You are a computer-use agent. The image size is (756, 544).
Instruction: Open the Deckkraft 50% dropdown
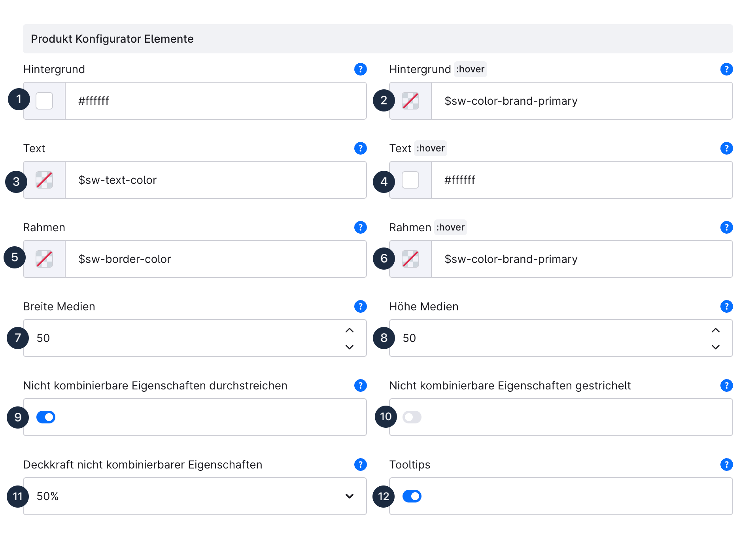(x=195, y=496)
